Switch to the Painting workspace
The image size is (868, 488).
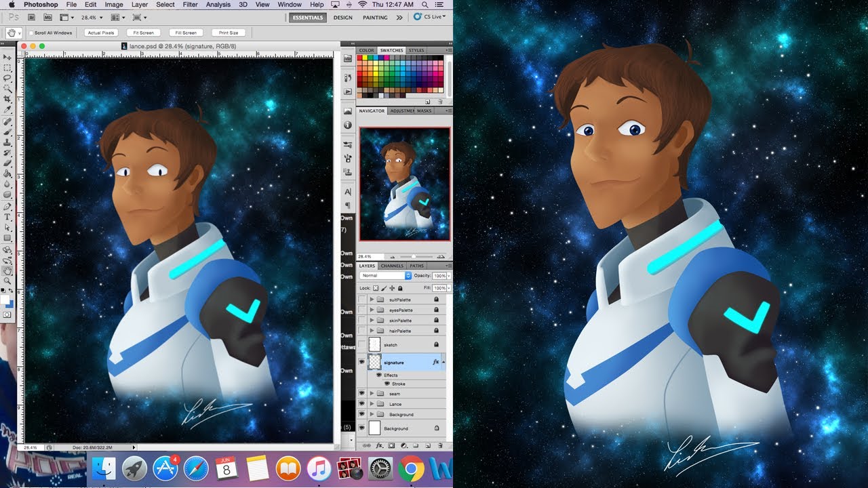coord(375,18)
